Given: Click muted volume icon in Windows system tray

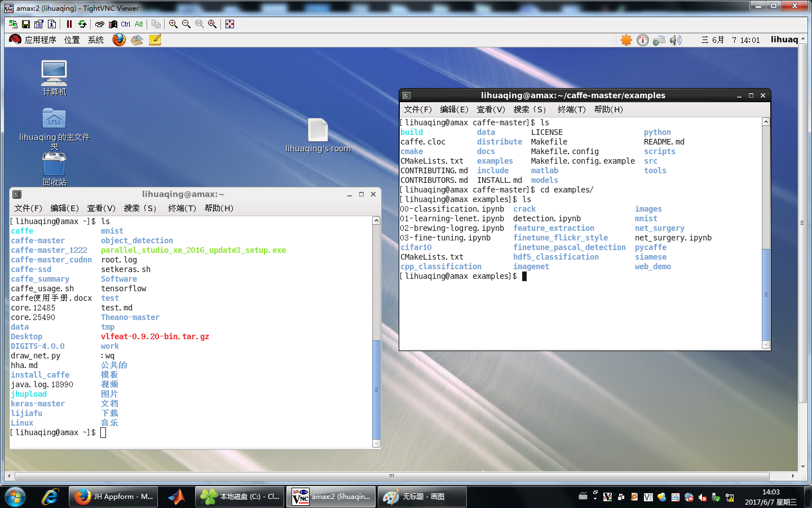Looking at the screenshot, I should (x=703, y=497).
